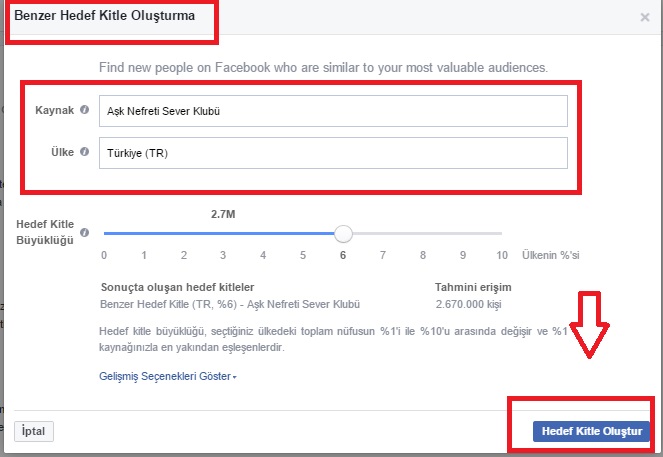Set audience size to 8 percent
This screenshot has width=663, height=457.
point(423,255)
